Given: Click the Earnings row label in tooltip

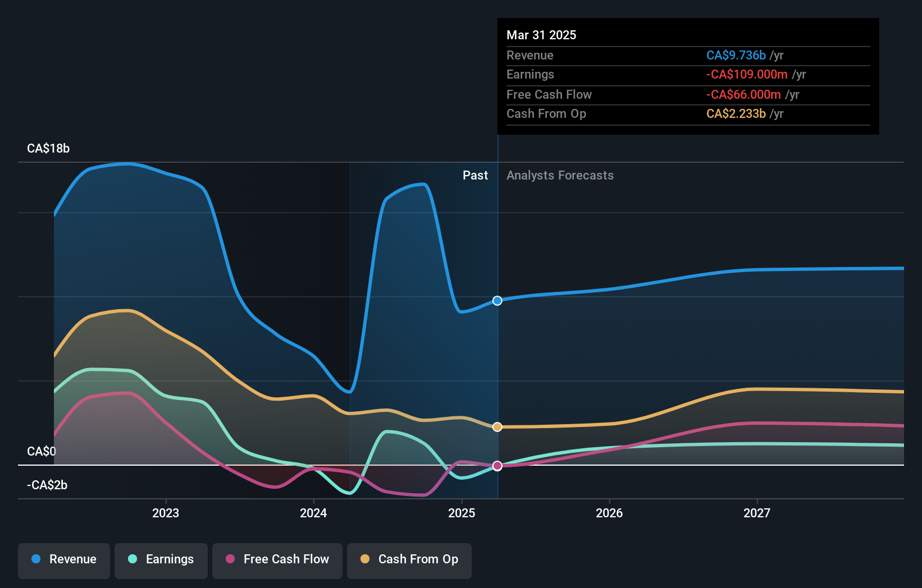Looking at the screenshot, I should [530, 74].
